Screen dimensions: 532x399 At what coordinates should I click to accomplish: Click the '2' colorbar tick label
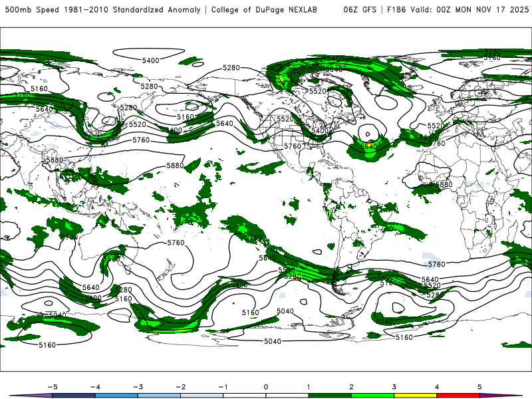click(x=351, y=387)
